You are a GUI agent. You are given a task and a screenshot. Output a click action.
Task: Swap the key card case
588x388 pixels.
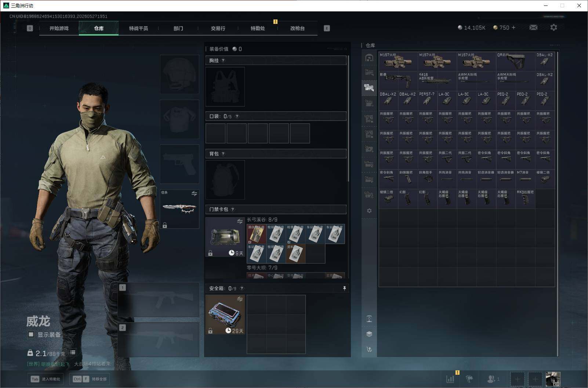pos(240,221)
